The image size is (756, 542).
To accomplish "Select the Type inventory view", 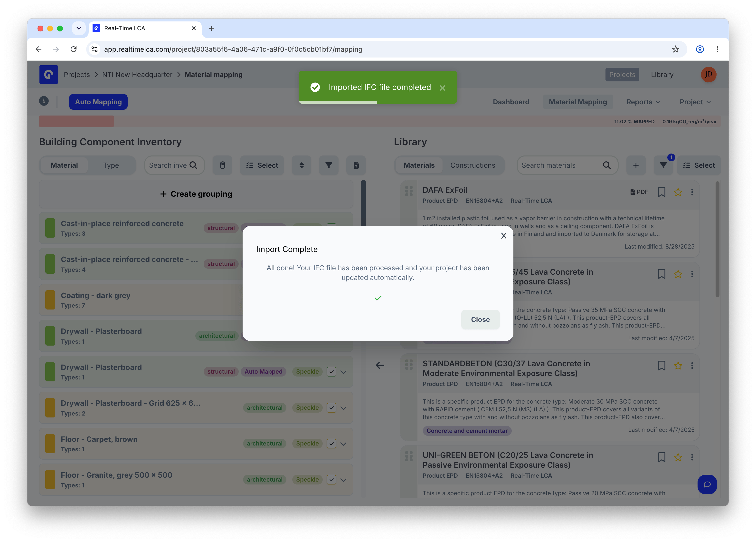I will 111,165.
